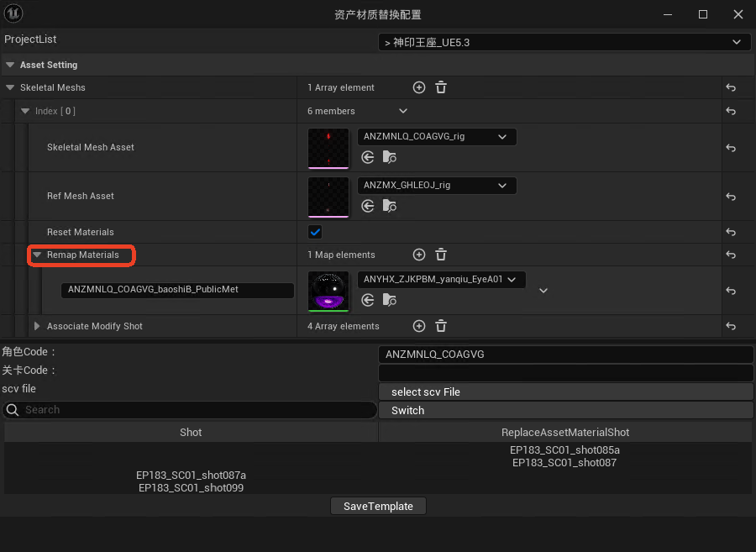The image size is (756, 552).
Task: Use selected asset for Skeletal Mesh Asset
Action: pos(368,157)
